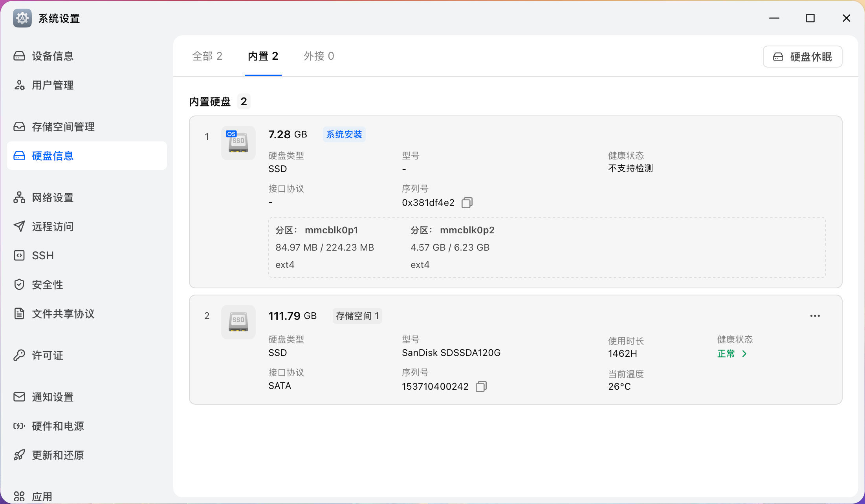Open SSH settings page
This screenshot has width=865, height=504.
42,256
